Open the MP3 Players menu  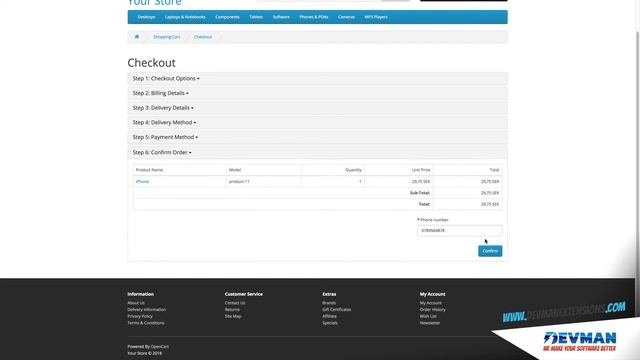point(376,17)
